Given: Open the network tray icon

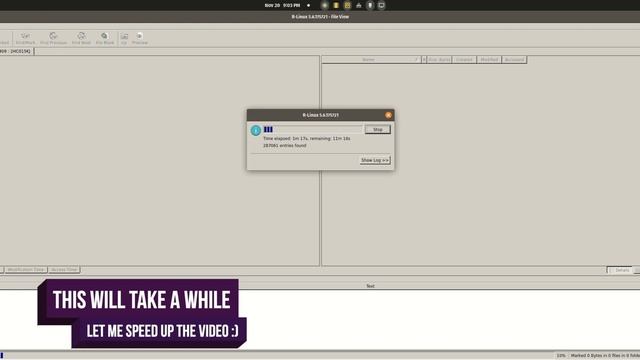Looking at the screenshot, I should coord(359,5).
